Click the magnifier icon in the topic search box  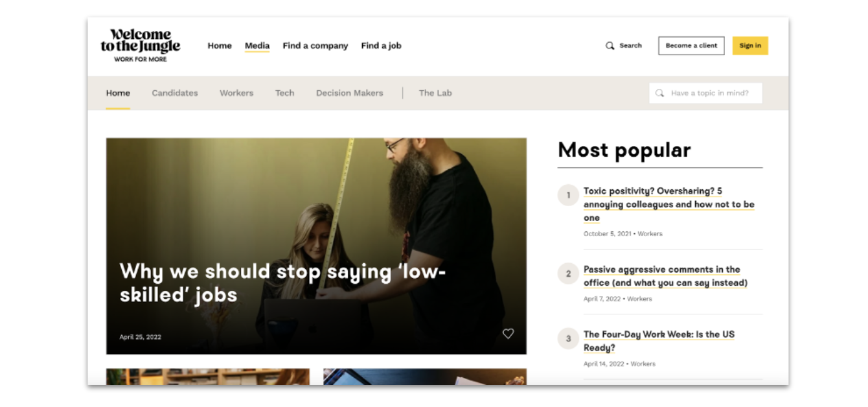pos(659,93)
